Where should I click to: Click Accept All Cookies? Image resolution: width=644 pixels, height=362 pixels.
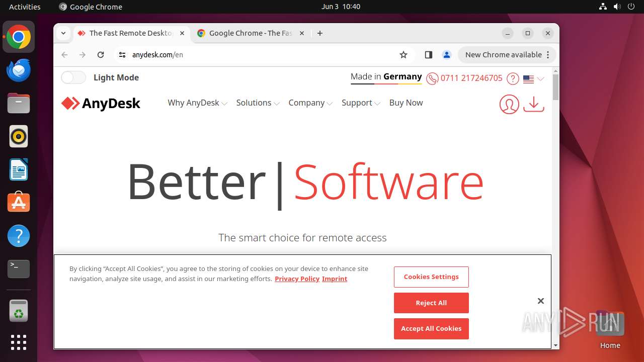tap(431, 329)
